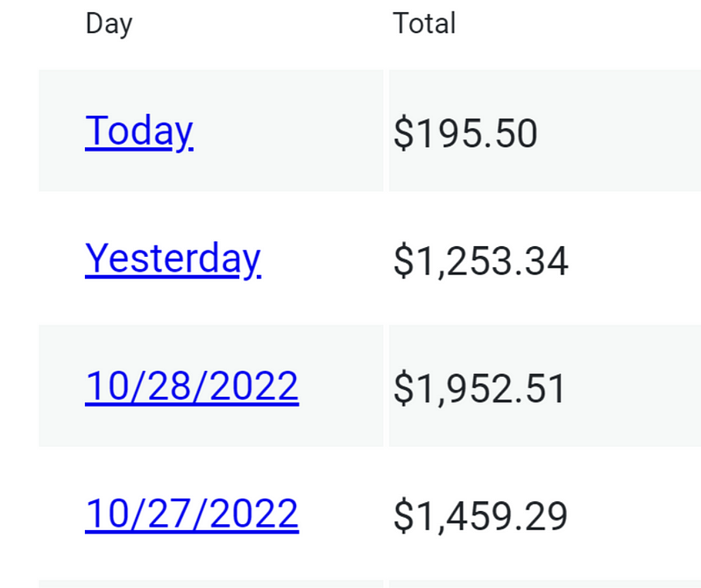Select the $1,952.51 total amount
This screenshot has height=588, width=701.
pos(478,387)
